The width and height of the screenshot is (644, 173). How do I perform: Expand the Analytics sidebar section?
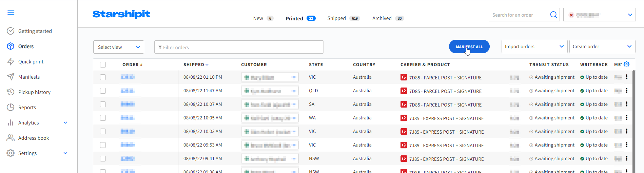coord(65,122)
